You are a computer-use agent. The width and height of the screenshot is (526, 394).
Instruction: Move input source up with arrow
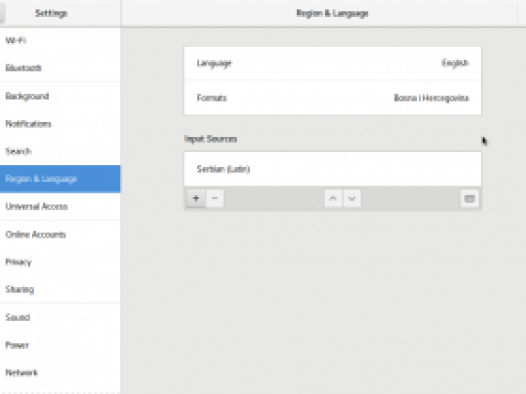point(333,198)
